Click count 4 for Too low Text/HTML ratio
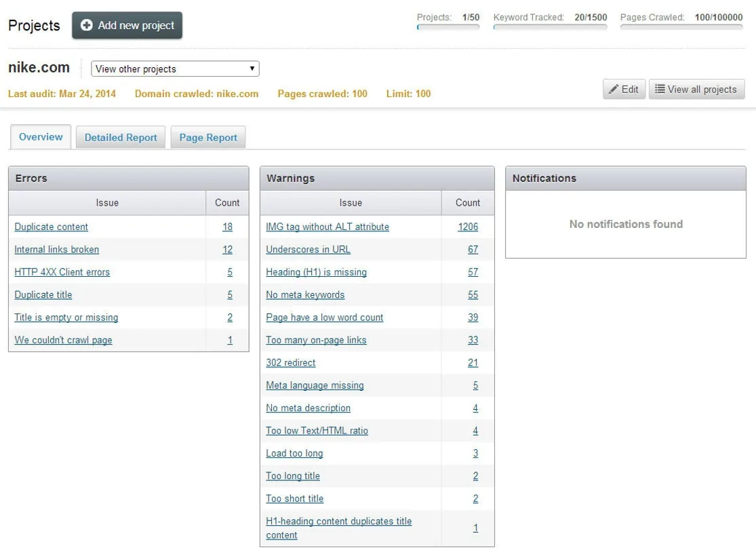 point(475,431)
